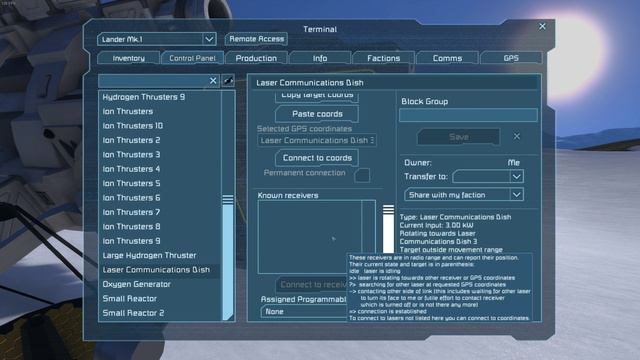Screen dimensions: 640x360
Task: Open the Lander Mk.1 grid dropdown
Action: [x=157, y=39]
